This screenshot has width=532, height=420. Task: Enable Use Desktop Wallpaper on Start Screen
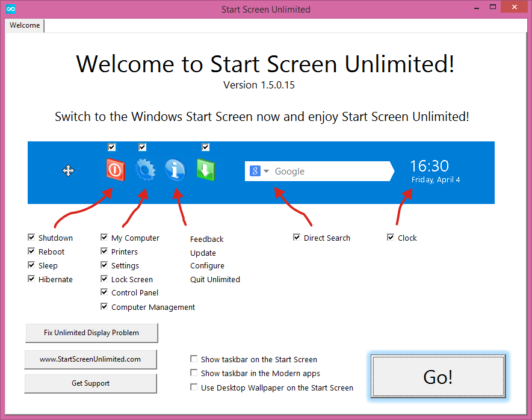pos(194,387)
